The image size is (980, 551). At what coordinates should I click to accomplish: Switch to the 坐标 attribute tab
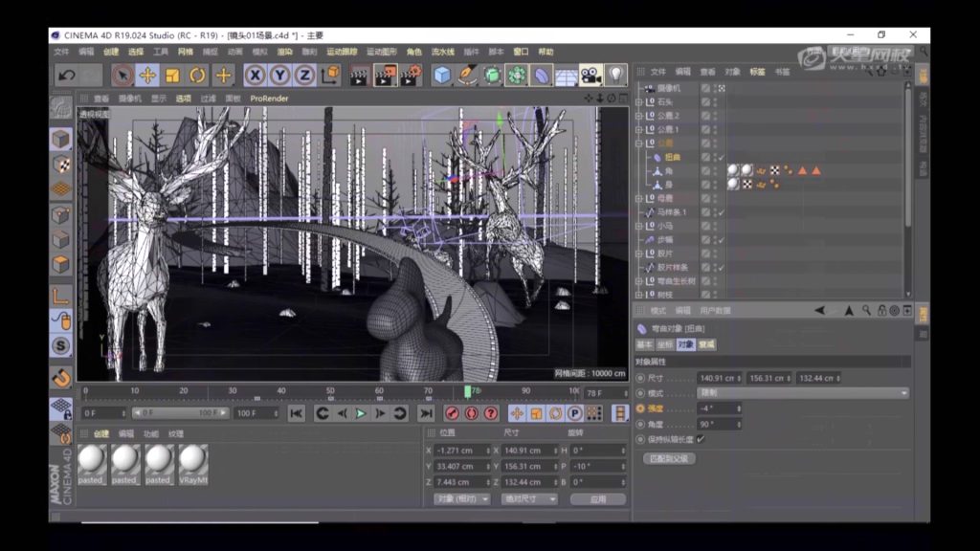(x=665, y=344)
